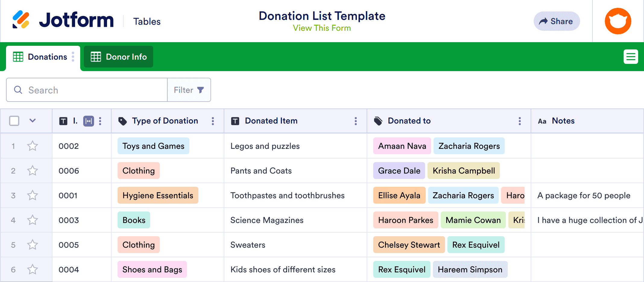Screen dimensions: 644x282
Task: Open Donated Item column three-dot menu
Action: pos(356,121)
